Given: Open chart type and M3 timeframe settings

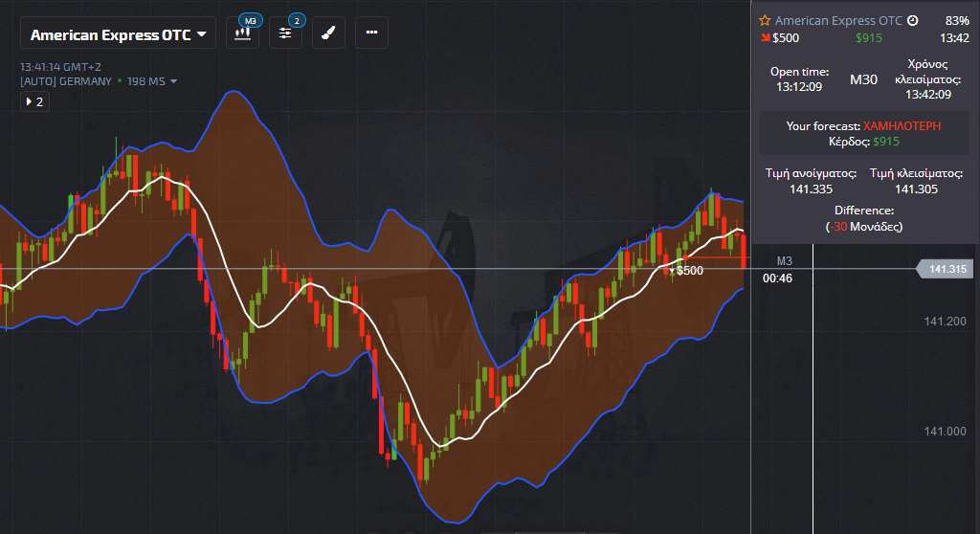Looking at the screenshot, I should coord(242,33).
